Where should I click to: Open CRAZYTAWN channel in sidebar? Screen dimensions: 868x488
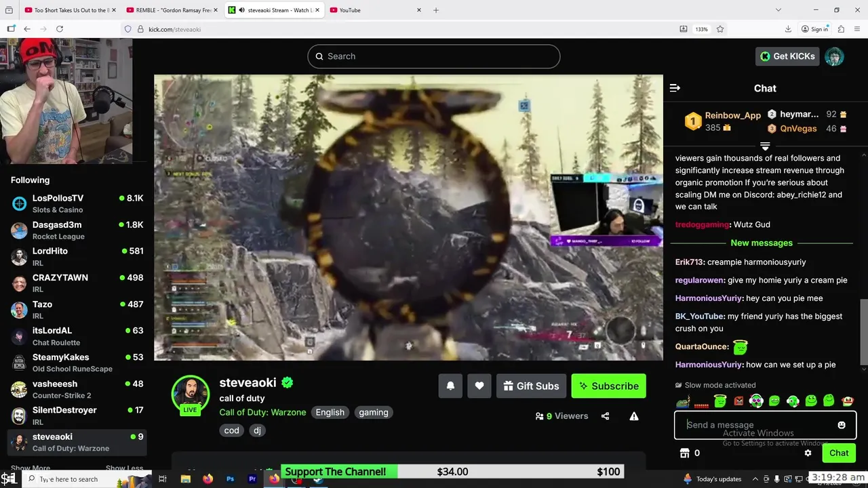click(77, 283)
